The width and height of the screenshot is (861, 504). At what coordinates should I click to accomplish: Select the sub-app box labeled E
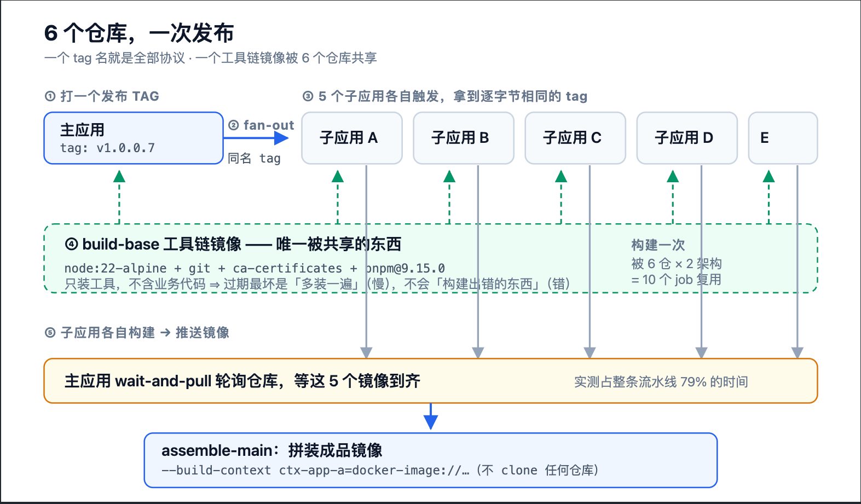(783, 138)
